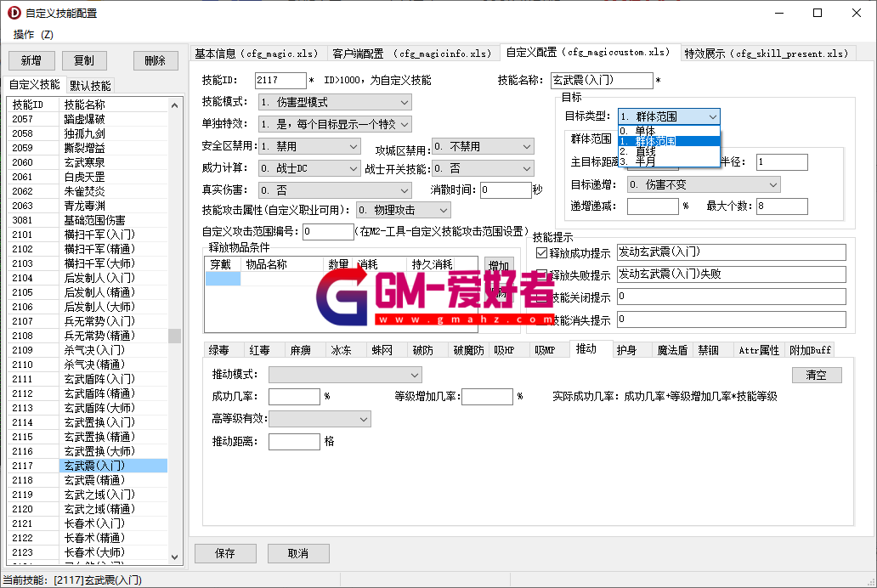Click the 增加 button for item conditions
The width and height of the screenshot is (877, 588).
click(498, 266)
